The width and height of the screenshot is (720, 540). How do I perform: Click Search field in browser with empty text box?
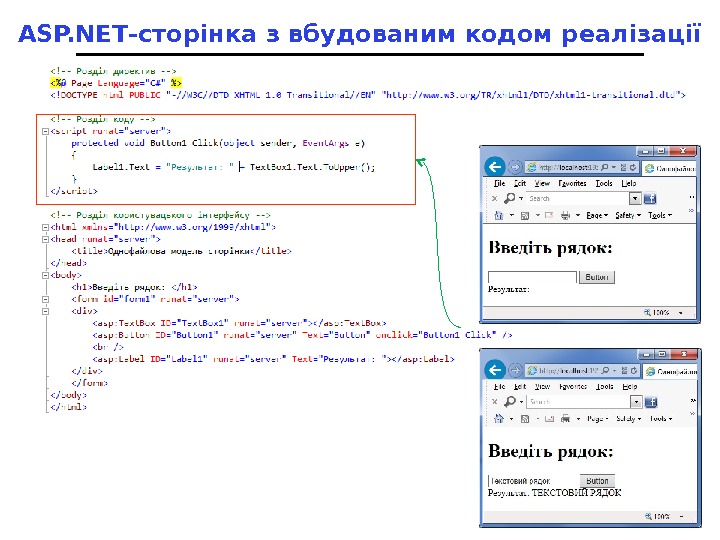pos(578,198)
